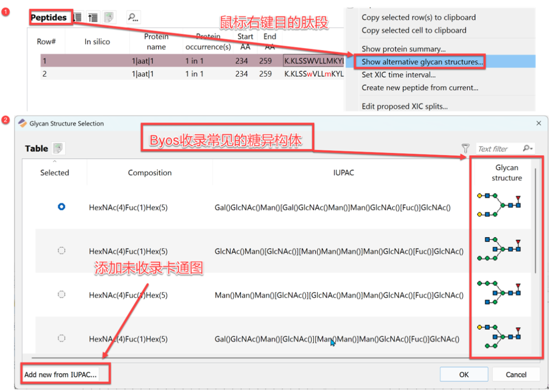Click export icon next to Table heading

(58, 149)
